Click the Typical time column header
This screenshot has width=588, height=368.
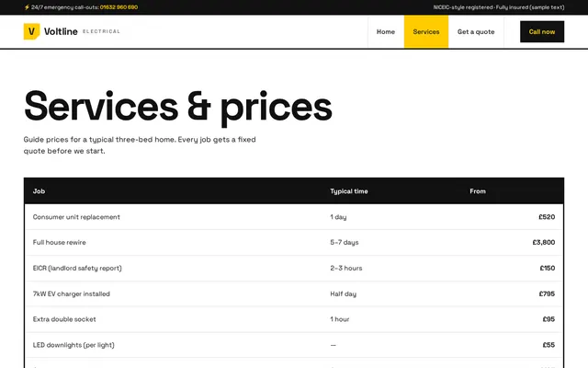coord(349,191)
